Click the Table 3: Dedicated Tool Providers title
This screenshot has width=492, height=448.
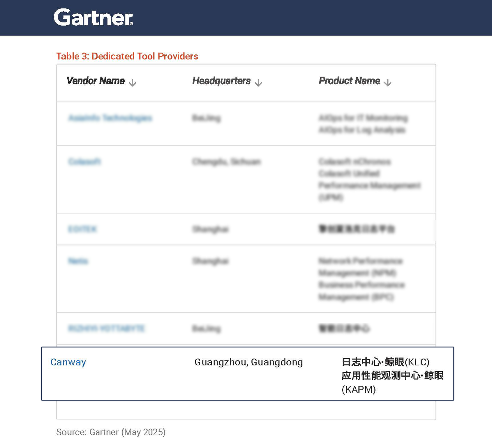127,56
